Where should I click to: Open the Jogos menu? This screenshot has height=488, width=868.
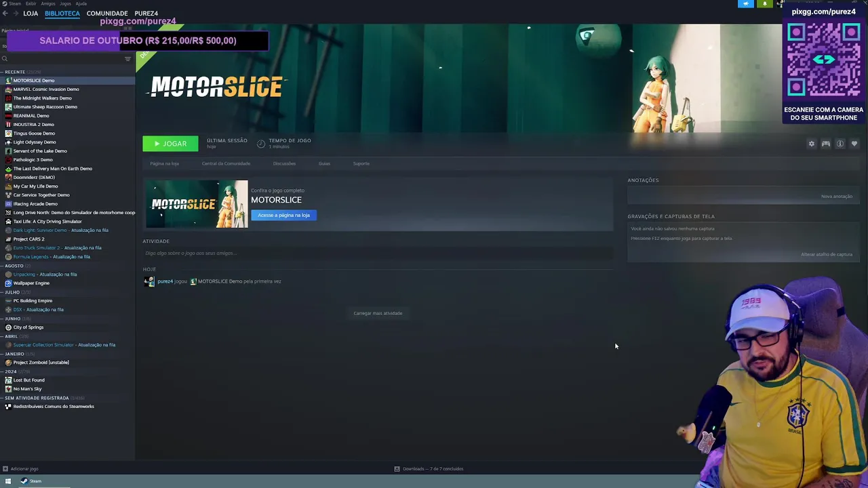point(65,3)
